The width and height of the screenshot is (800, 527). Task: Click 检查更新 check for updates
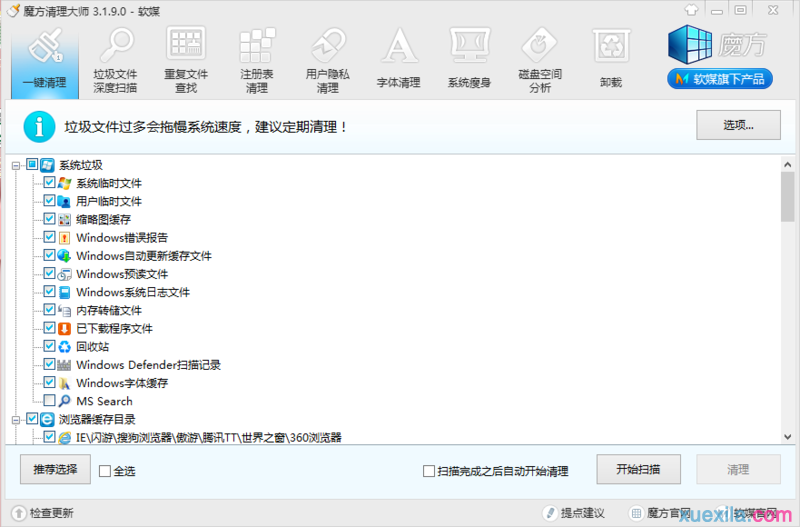(43, 513)
